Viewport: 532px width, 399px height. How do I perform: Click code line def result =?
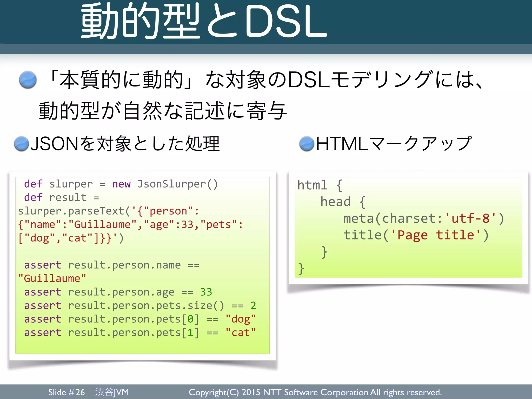(x=62, y=197)
